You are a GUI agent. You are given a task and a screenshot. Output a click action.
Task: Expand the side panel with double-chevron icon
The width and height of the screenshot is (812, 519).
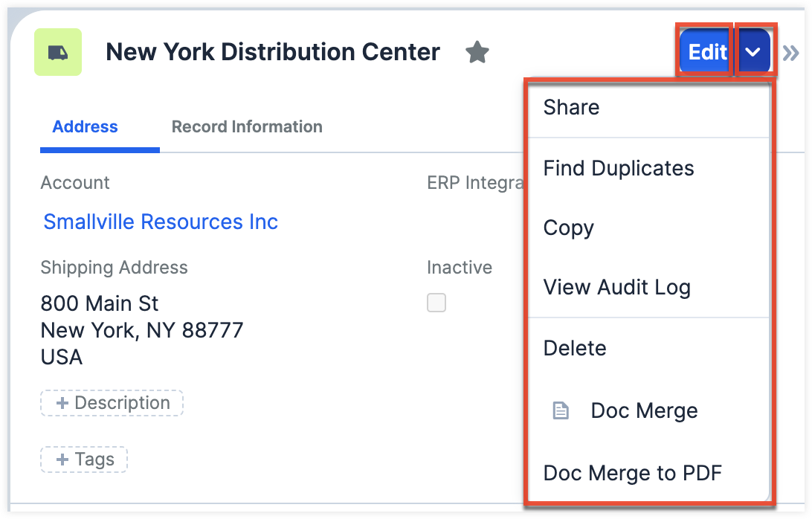790,52
